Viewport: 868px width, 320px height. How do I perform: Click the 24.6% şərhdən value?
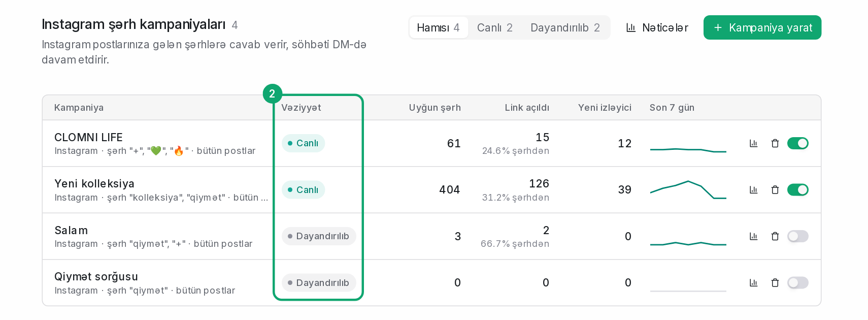coord(515,151)
